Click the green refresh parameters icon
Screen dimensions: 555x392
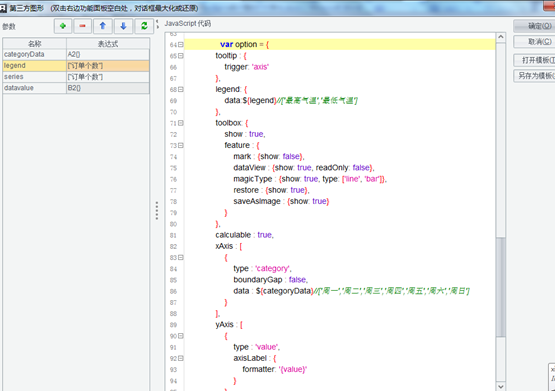coord(144,26)
